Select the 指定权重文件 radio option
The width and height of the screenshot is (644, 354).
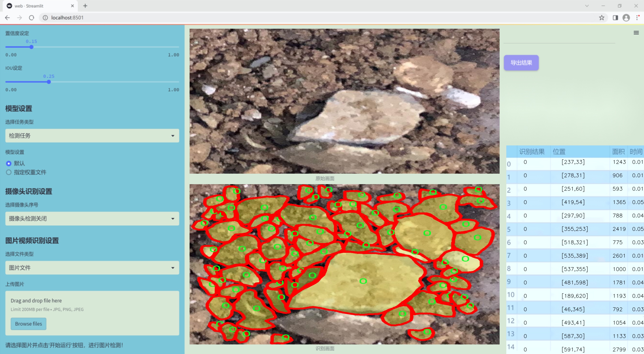coord(9,172)
